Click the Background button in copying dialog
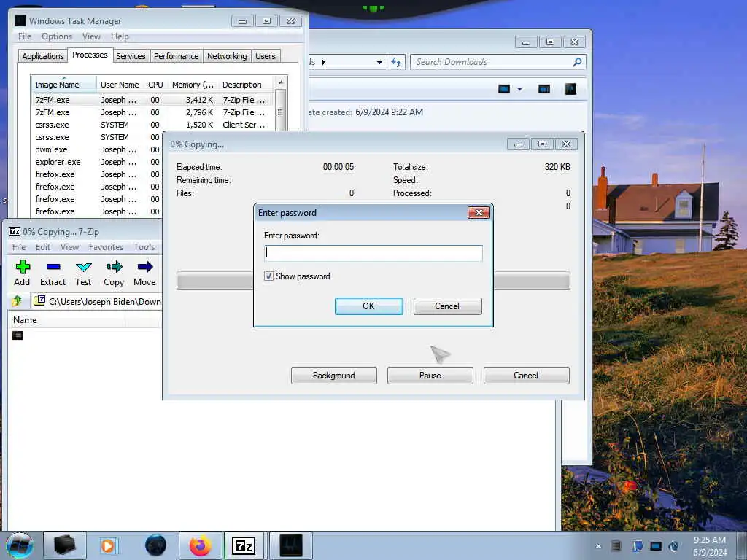 (334, 376)
